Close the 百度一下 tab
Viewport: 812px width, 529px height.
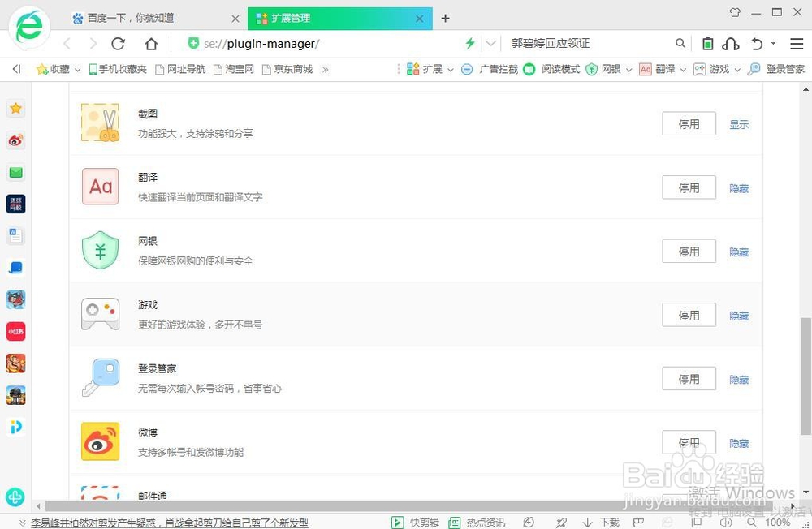(235, 19)
